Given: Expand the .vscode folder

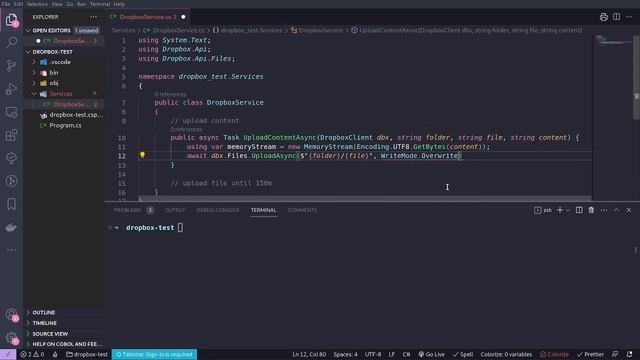Looking at the screenshot, I should click(x=34, y=62).
